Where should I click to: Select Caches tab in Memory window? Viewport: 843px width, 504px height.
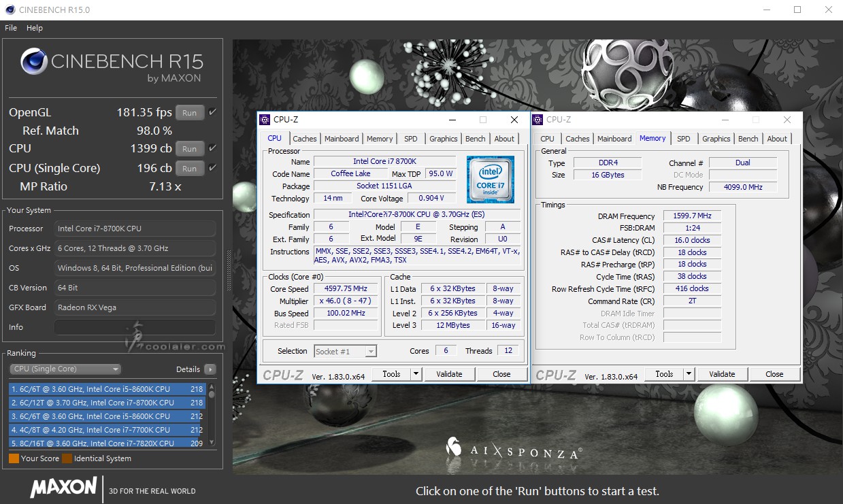coord(578,139)
